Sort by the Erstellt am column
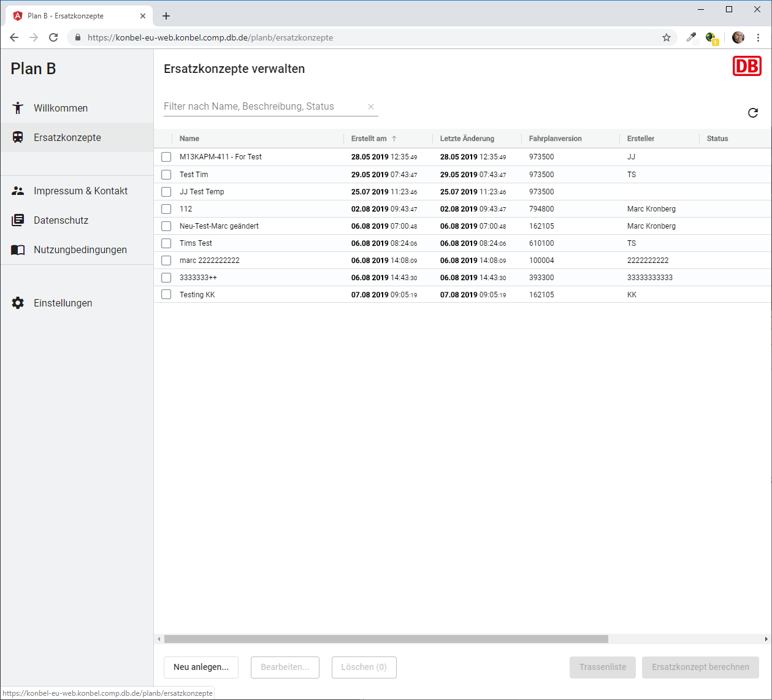 pos(369,139)
